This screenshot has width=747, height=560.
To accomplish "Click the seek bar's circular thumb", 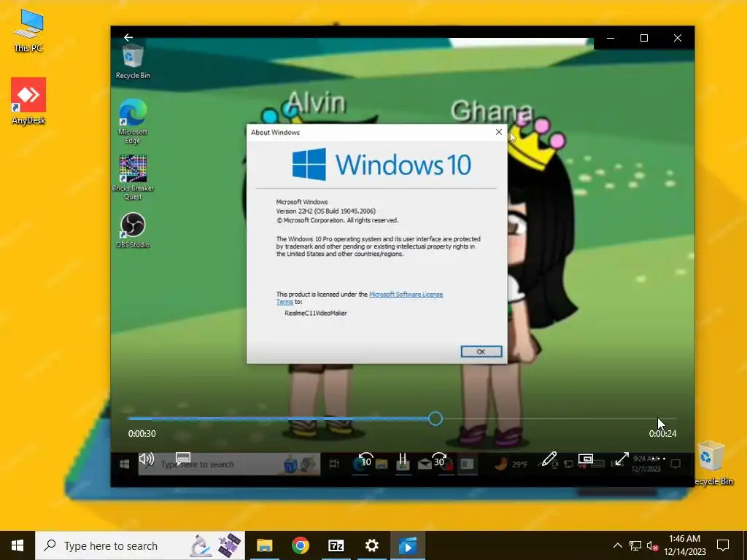I will click(x=435, y=419).
